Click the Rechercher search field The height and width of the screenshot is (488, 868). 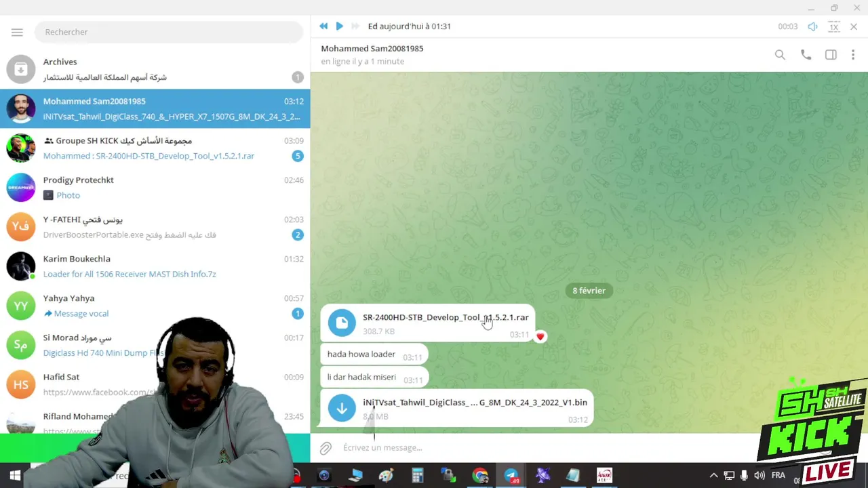click(x=168, y=32)
